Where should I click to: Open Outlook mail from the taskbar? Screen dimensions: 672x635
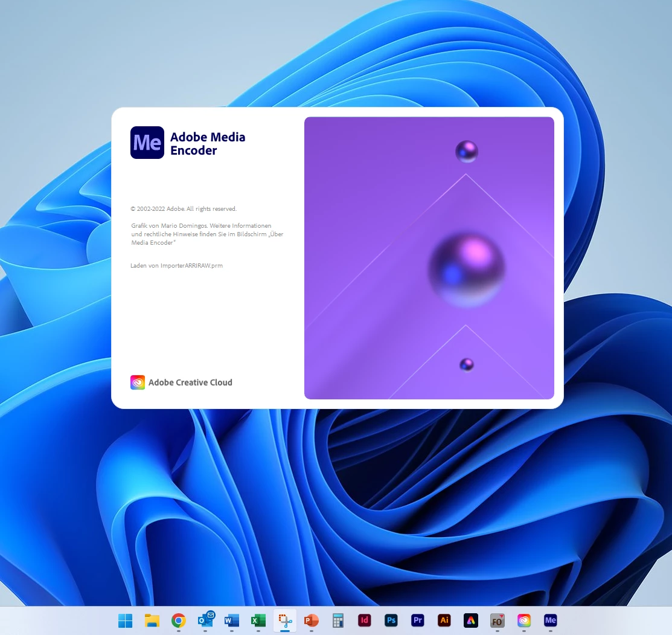point(205,620)
